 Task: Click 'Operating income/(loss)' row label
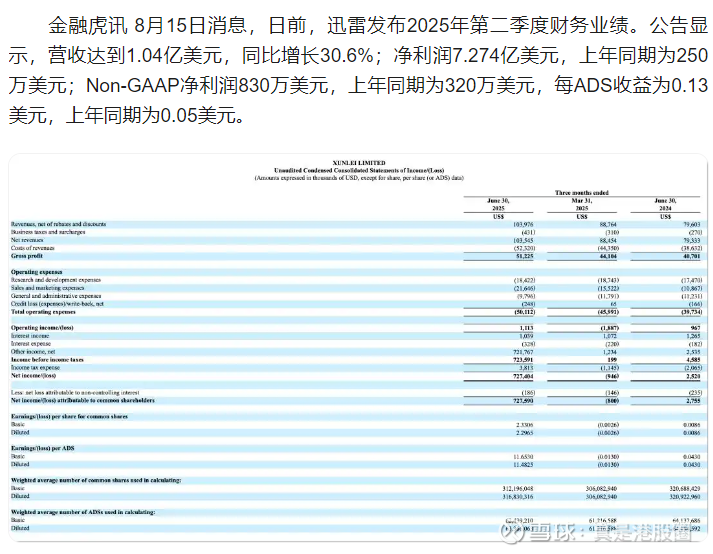point(42,327)
